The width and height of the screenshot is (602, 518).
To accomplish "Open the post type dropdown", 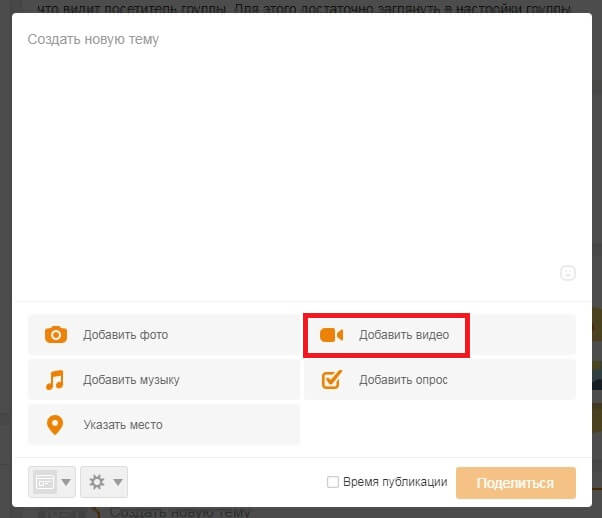I will tap(52, 482).
